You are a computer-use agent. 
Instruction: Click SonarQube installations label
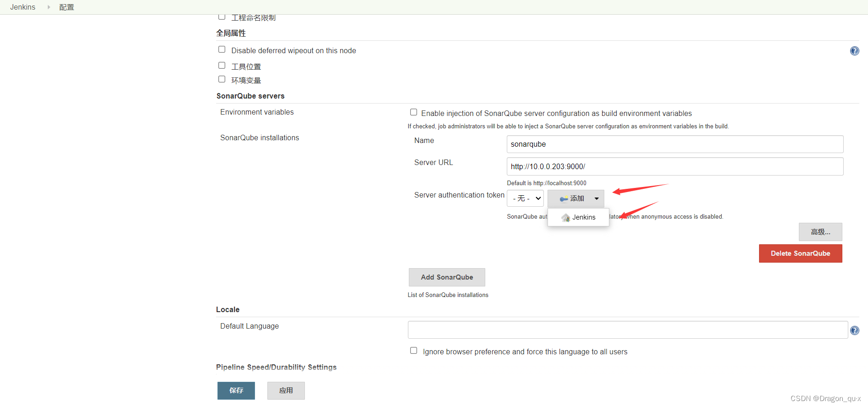click(x=260, y=138)
